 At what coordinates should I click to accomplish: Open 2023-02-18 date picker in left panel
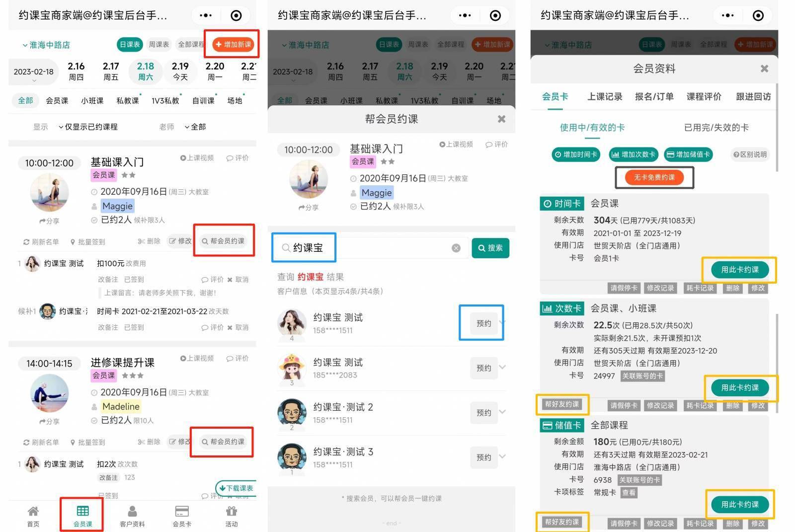(34, 73)
